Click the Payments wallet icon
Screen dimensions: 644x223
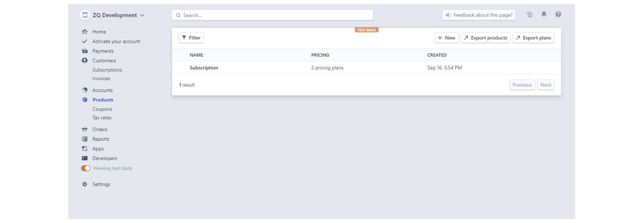pyautogui.click(x=84, y=51)
